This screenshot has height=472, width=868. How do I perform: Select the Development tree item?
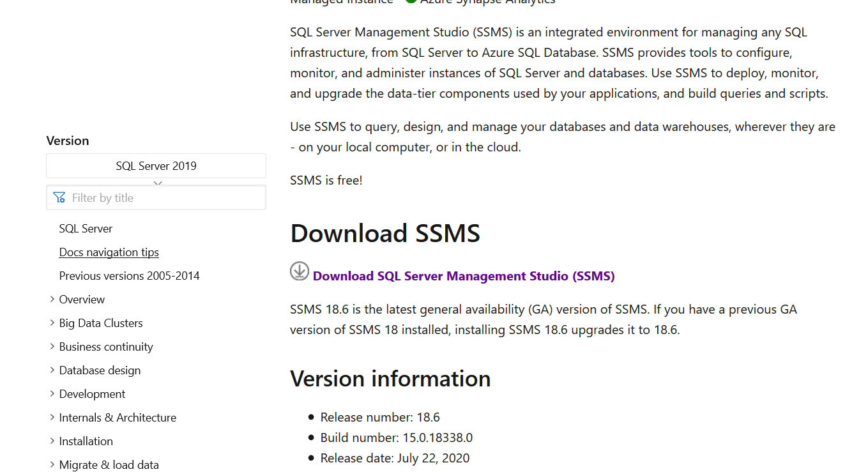click(92, 394)
